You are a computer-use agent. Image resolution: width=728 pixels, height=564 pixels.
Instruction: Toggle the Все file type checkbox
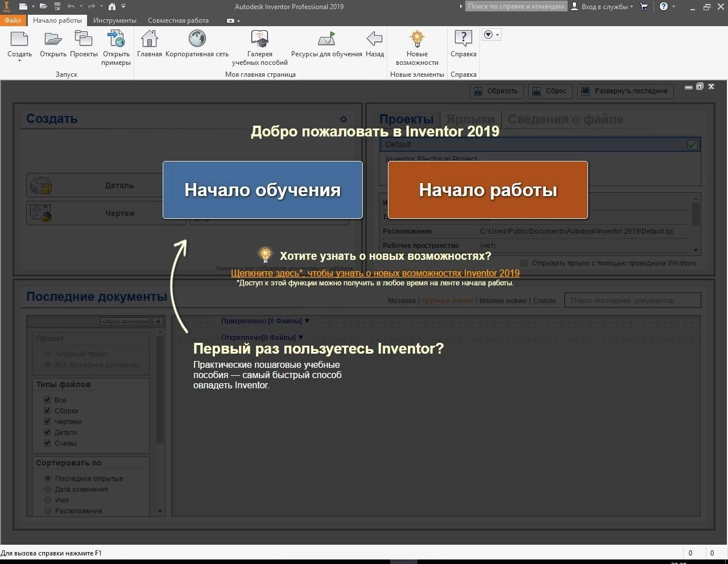(47, 400)
